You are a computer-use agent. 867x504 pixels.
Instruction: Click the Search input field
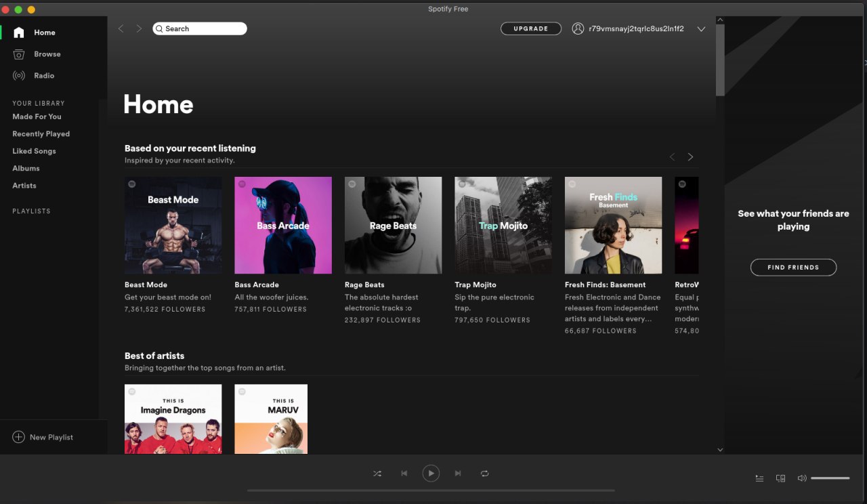click(200, 28)
